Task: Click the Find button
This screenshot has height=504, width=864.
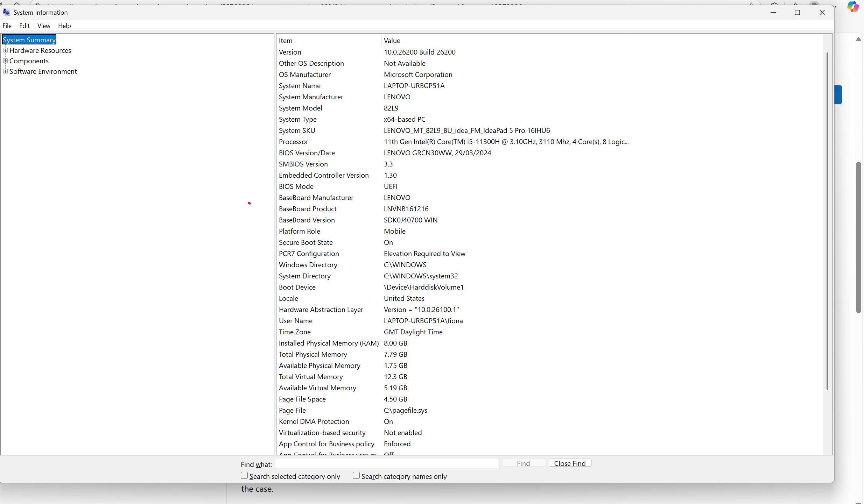Action: click(524, 463)
